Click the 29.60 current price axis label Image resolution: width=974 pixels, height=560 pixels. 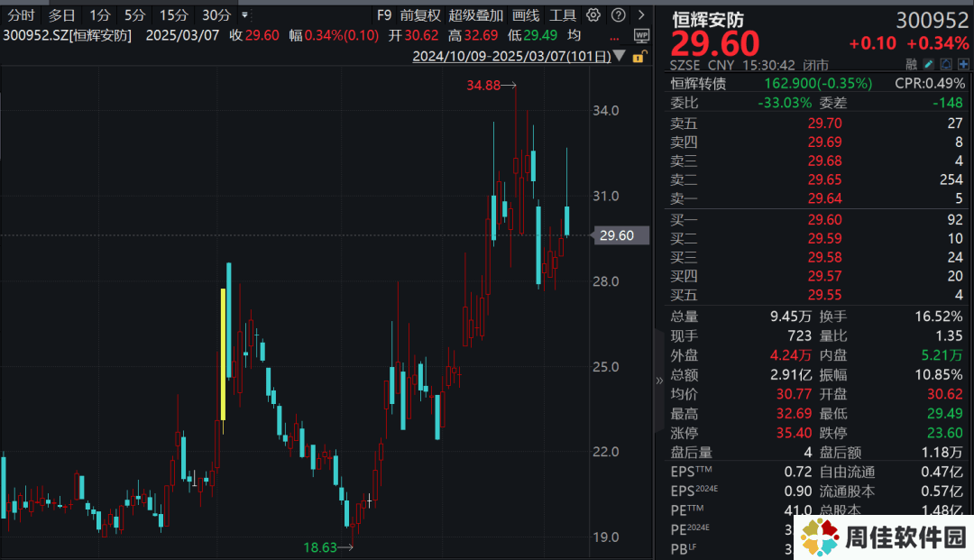coord(621,235)
